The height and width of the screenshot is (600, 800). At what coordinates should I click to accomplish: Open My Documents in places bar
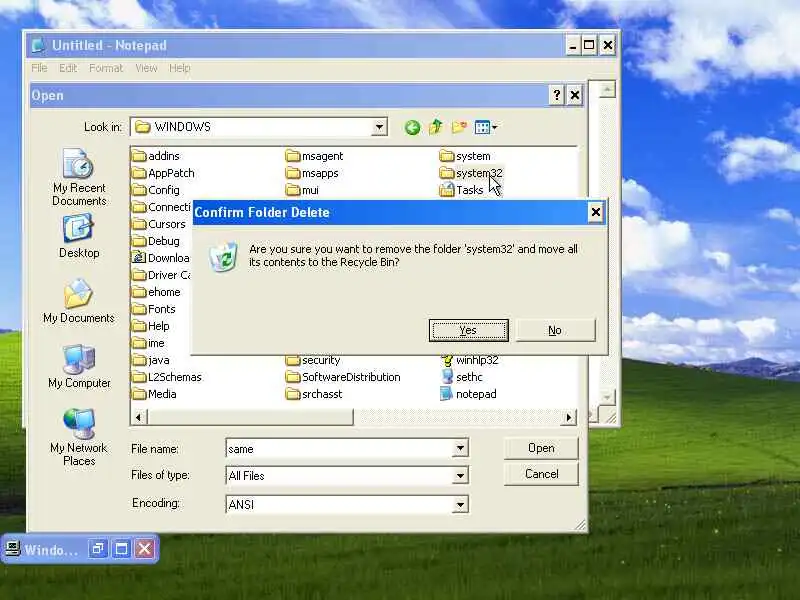click(x=79, y=301)
